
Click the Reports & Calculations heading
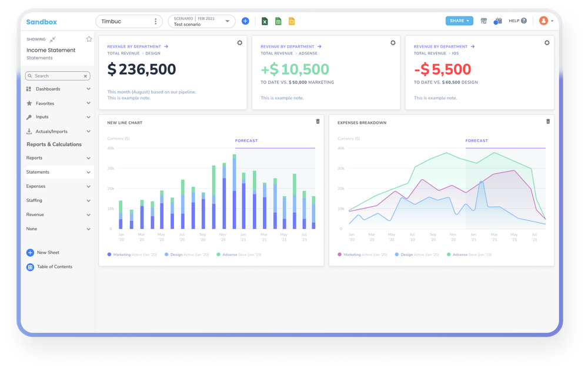[54, 144]
